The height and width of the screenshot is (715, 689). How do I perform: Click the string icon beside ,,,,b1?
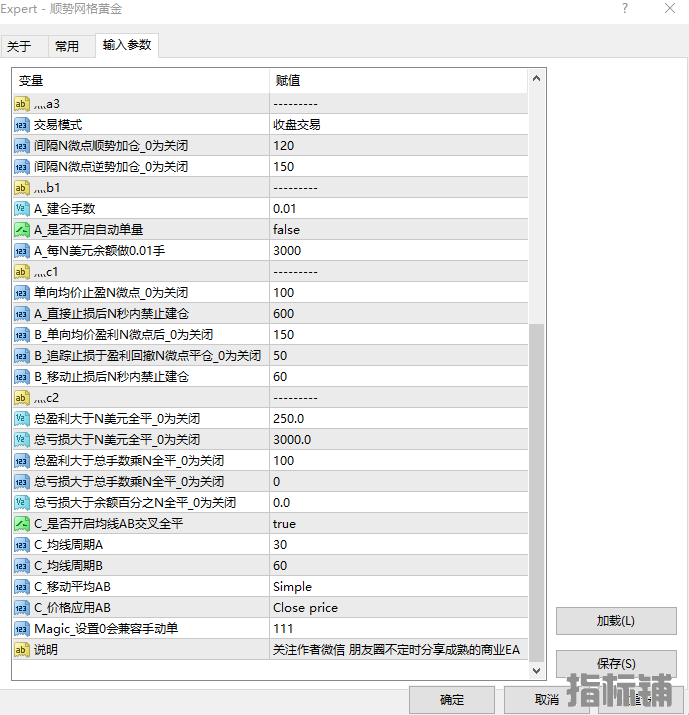tap(21, 188)
